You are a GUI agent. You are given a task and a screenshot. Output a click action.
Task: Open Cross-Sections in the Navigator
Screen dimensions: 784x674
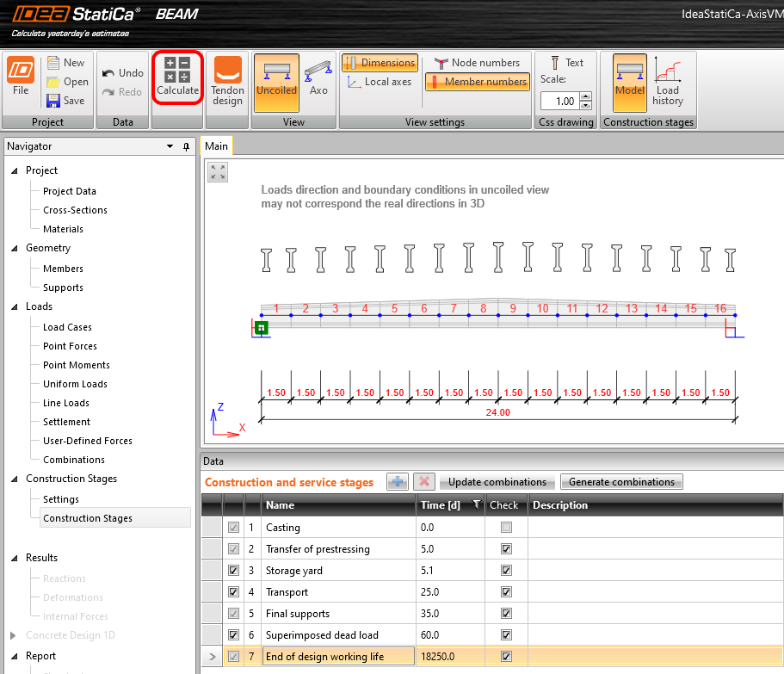(x=75, y=210)
